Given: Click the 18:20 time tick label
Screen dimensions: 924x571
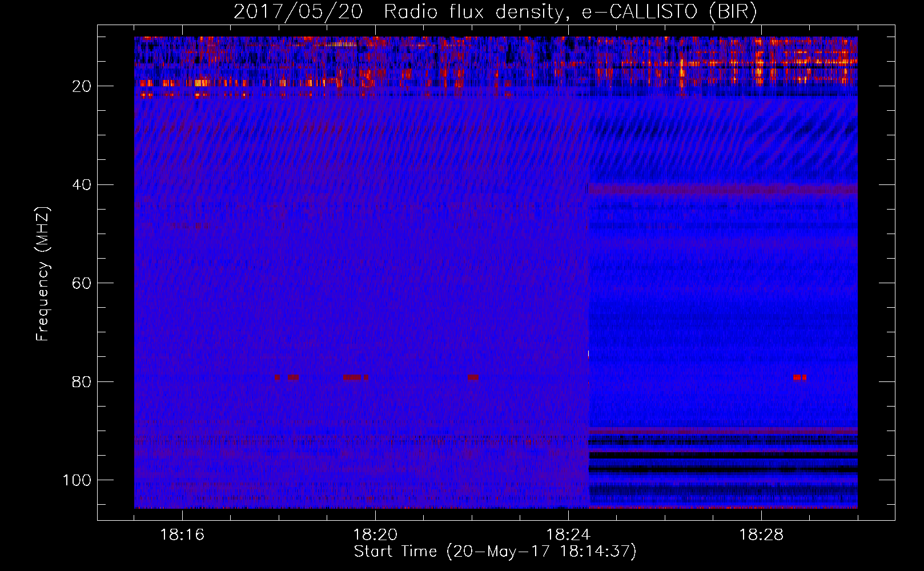Looking at the screenshot, I should pyautogui.click(x=375, y=535).
